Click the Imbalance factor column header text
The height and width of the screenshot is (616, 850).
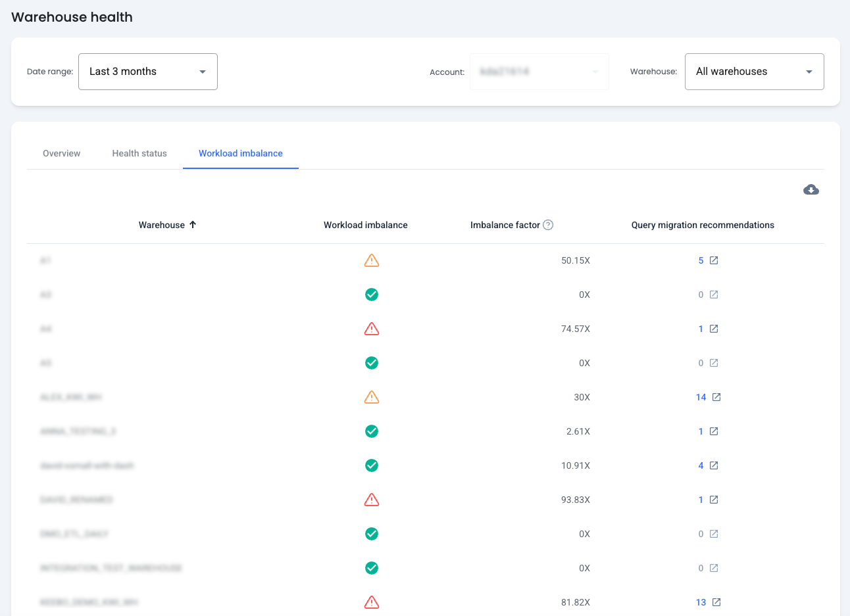coord(505,225)
